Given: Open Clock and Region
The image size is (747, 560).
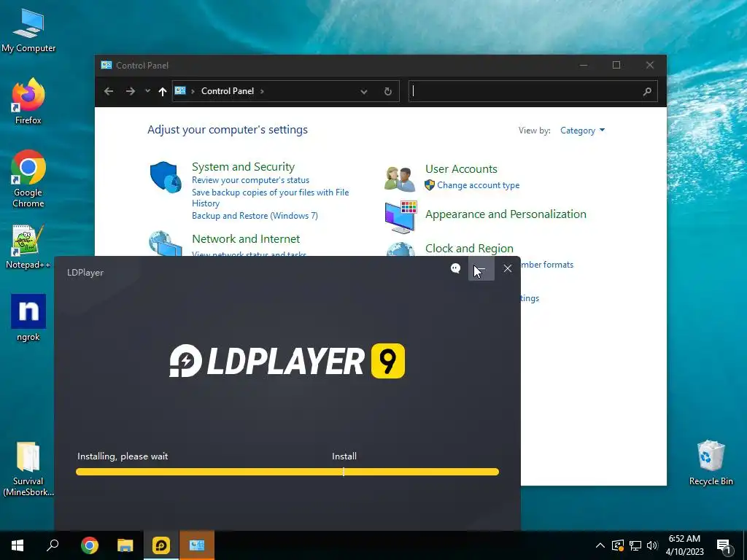Looking at the screenshot, I should tap(469, 249).
